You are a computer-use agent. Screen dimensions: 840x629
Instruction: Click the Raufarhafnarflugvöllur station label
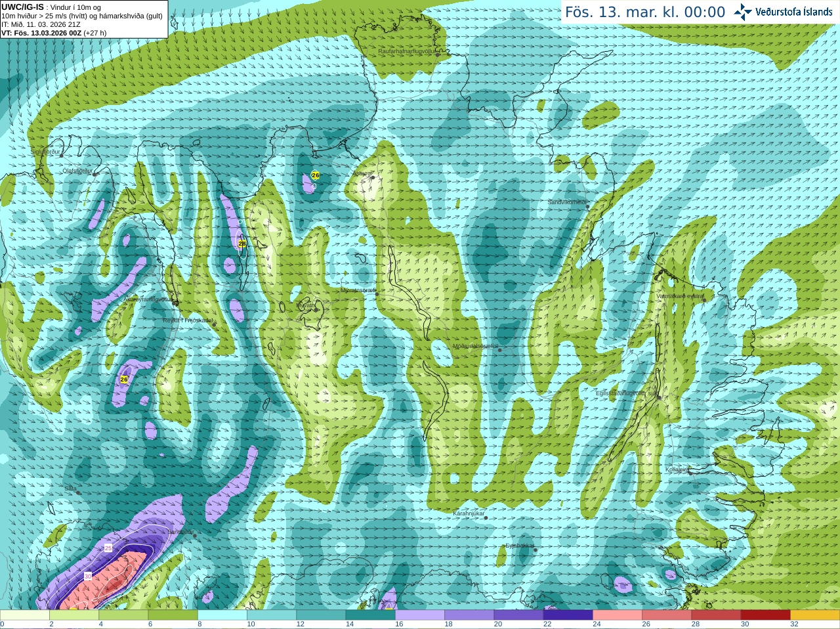pyautogui.click(x=407, y=51)
